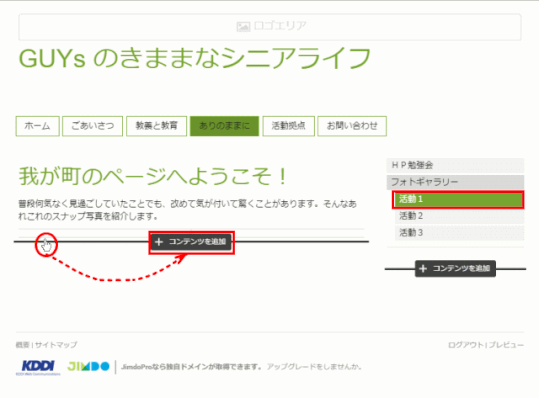This screenshot has width=539, height=398.
Task: Click main コンテンツを追加 button under the paragraph
Action: pyautogui.click(x=191, y=242)
